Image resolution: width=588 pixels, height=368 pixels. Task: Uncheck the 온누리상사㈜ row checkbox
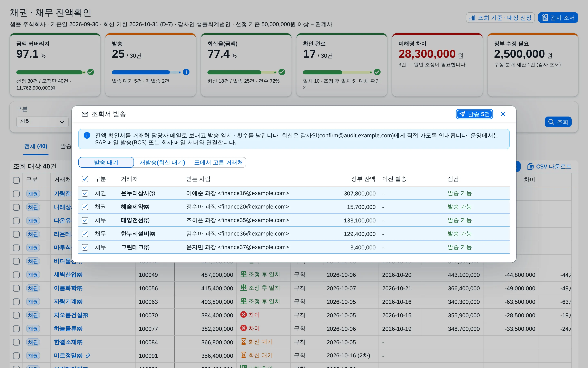click(x=85, y=193)
